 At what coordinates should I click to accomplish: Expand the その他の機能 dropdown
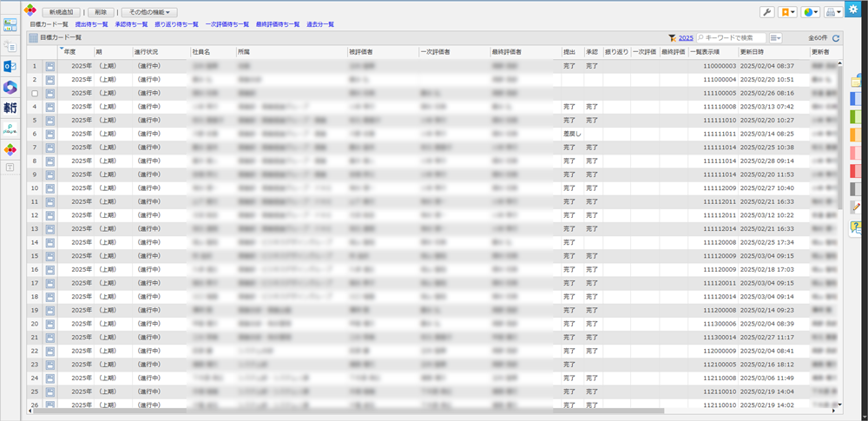(x=149, y=12)
